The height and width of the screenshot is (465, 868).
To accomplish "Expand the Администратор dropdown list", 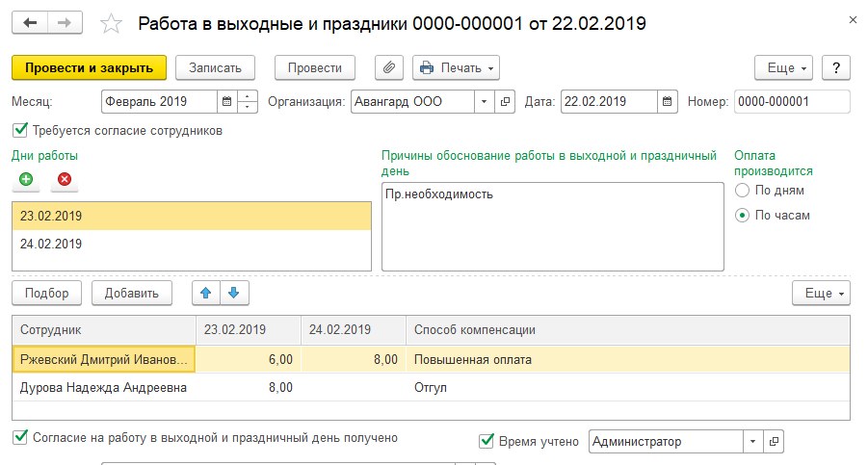I will pyautogui.click(x=751, y=441).
